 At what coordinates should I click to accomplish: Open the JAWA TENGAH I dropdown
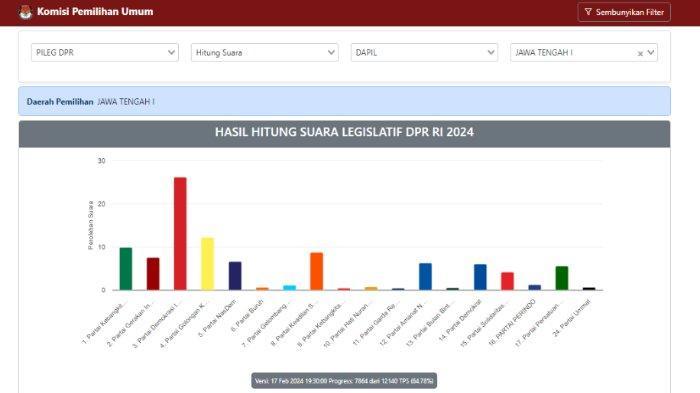[x=584, y=53]
